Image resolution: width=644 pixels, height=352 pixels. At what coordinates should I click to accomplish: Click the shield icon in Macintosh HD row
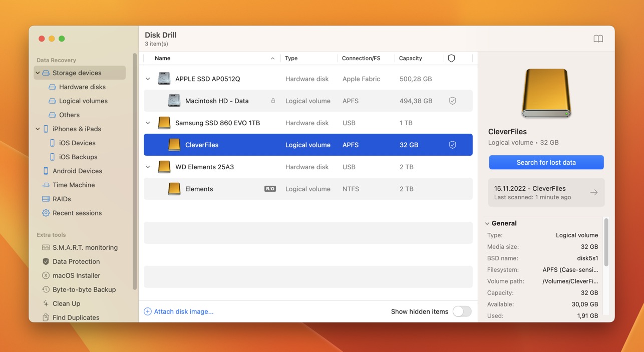tap(452, 101)
